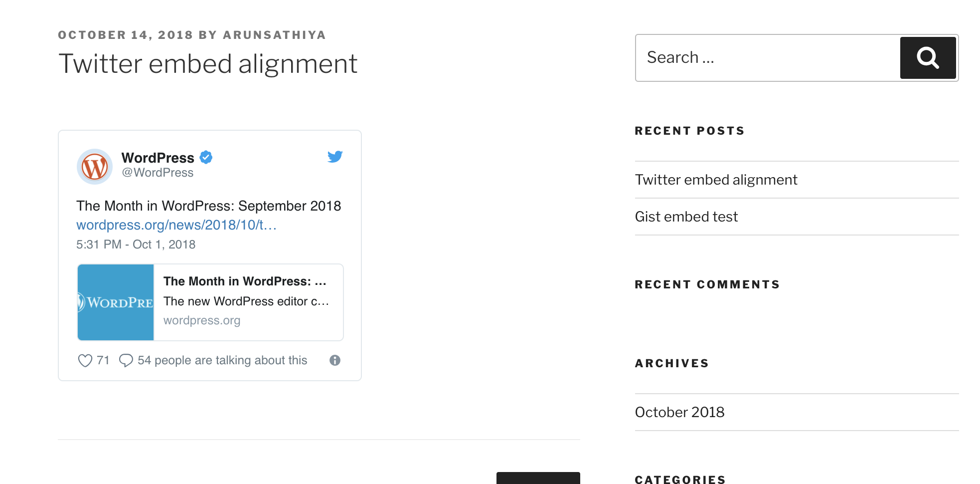Select the WordPress profile avatar in the tweet
Viewport: 980px width, 484px height.
95,166
